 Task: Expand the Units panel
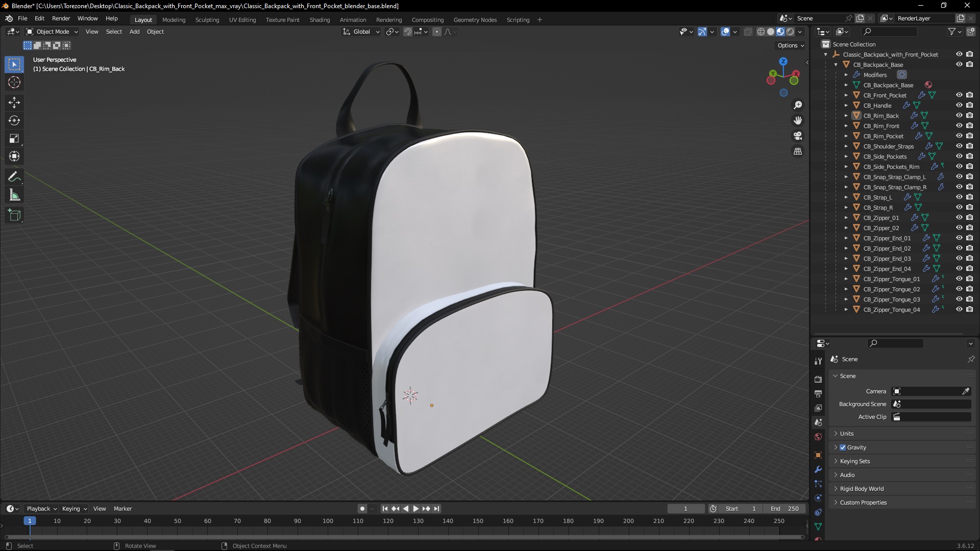[x=847, y=434]
